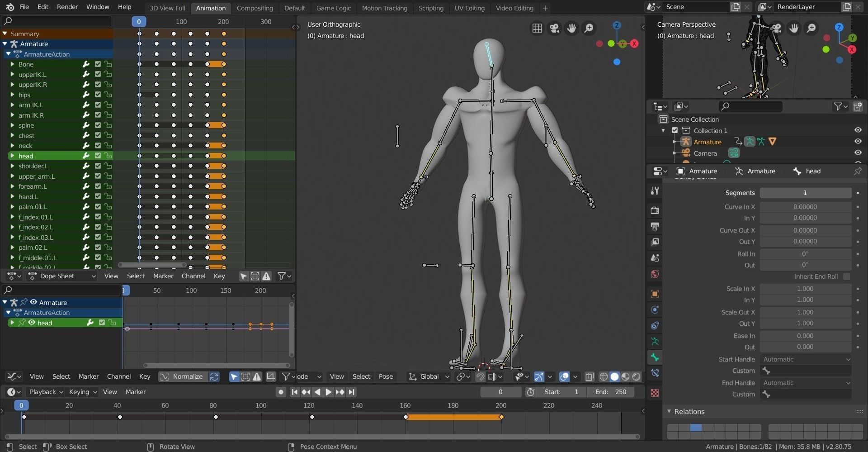Toggle Collection 1 exclude checkbox in outliner
Viewport: 868px width, 452px height.
(675, 130)
